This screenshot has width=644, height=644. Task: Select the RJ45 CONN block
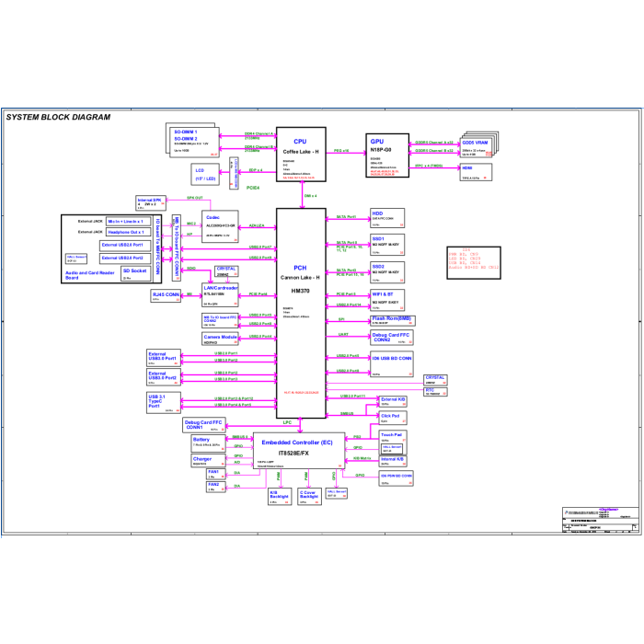166,296
